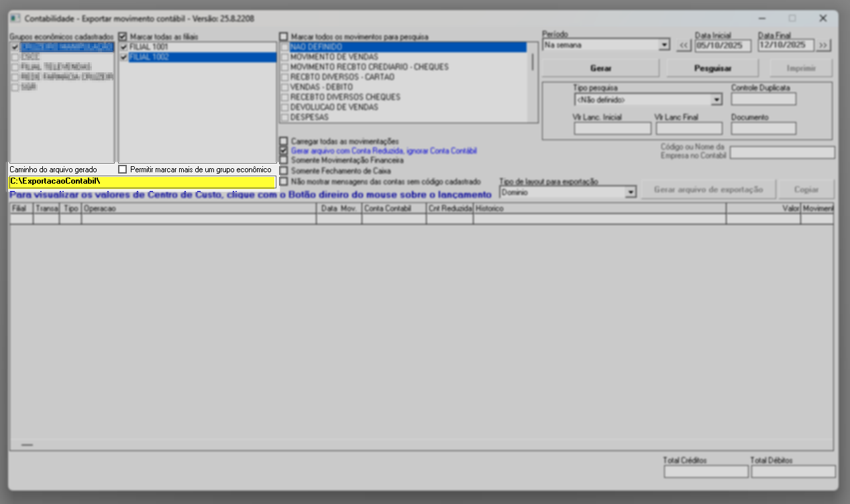Enable 'Marcar todos os movimentos para pesquisa'
This screenshot has height=504, width=850.
(x=284, y=36)
